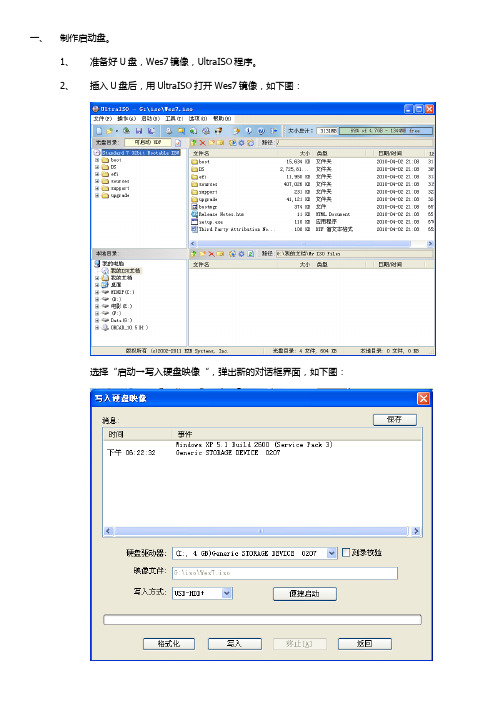This screenshot has height=702, width=496.
Task: Select the 电影(E:) drive in local tree
Action: pyautogui.click(x=117, y=306)
